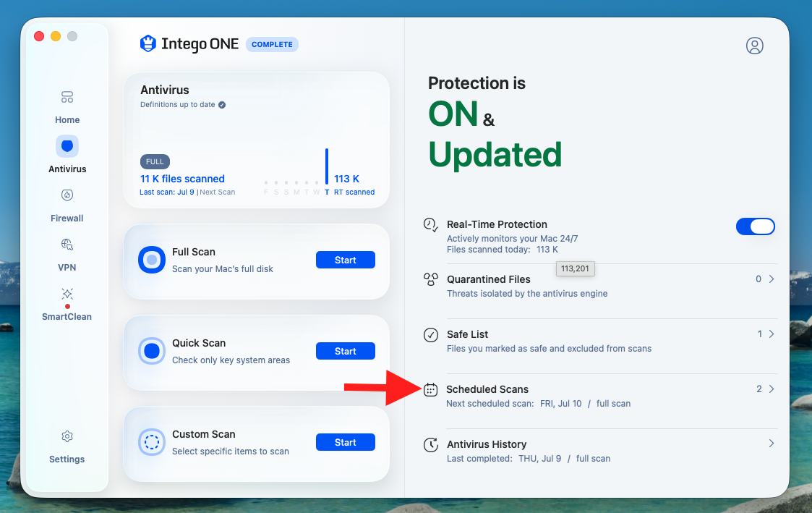
Task: Click '11 K files scanned' text
Action: pyautogui.click(x=182, y=179)
